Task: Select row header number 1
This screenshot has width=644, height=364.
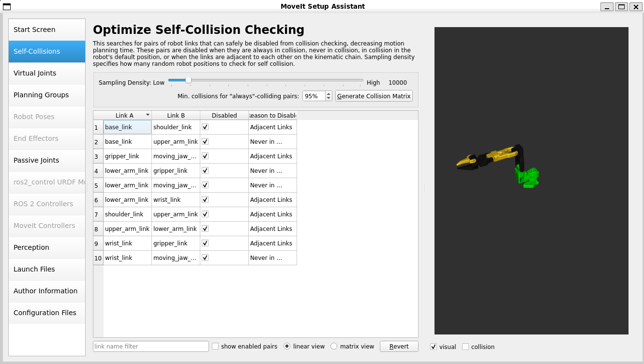Action: pos(98,127)
